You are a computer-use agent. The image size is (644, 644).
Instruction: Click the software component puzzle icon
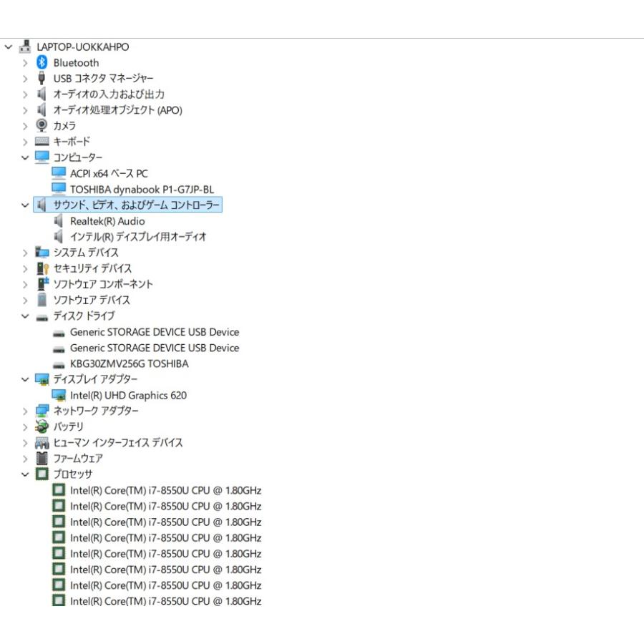43,283
